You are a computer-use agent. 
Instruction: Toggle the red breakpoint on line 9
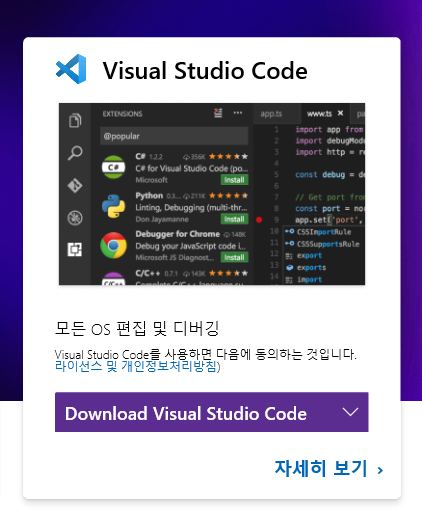[x=259, y=220]
